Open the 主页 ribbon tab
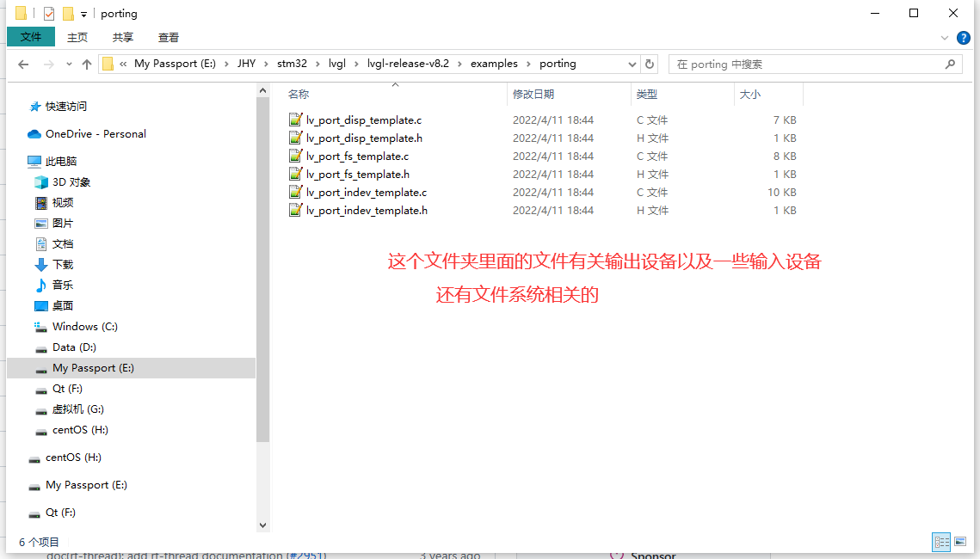The height and width of the screenshot is (559, 980). click(x=77, y=38)
